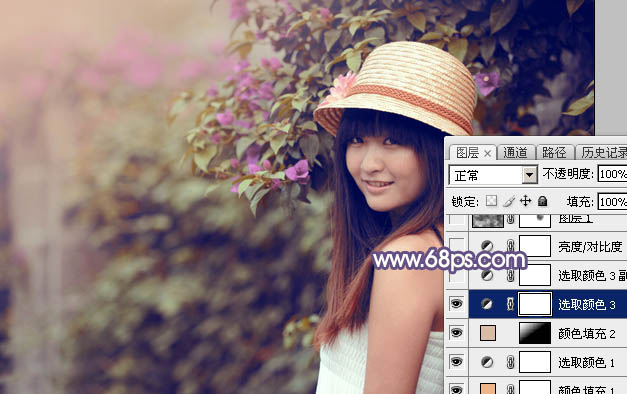Click the 填充 fill value field
Viewport: 627px width, 394px height.
(x=612, y=202)
